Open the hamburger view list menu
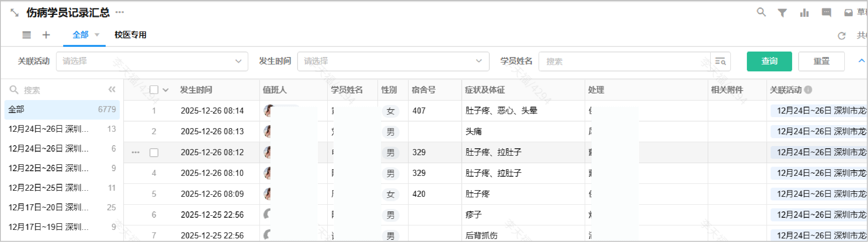The width and height of the screenshot is (868, 242). [26, 35]
